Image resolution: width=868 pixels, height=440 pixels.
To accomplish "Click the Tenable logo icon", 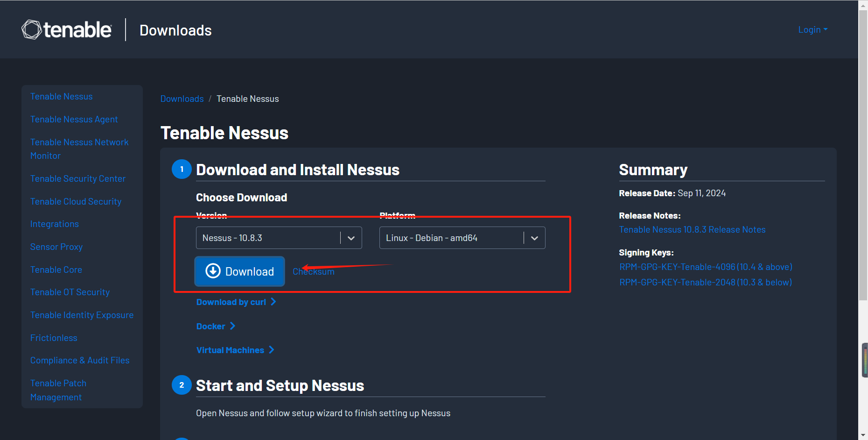I will click(32, 30).
